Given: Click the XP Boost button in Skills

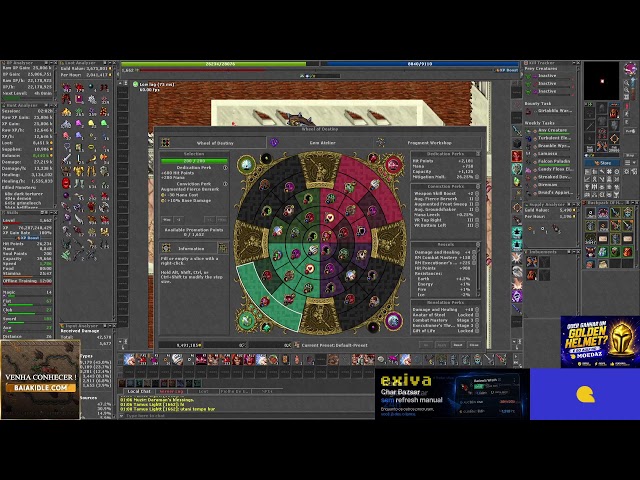Looking at the screenshot, I should (x=27, y=238).
